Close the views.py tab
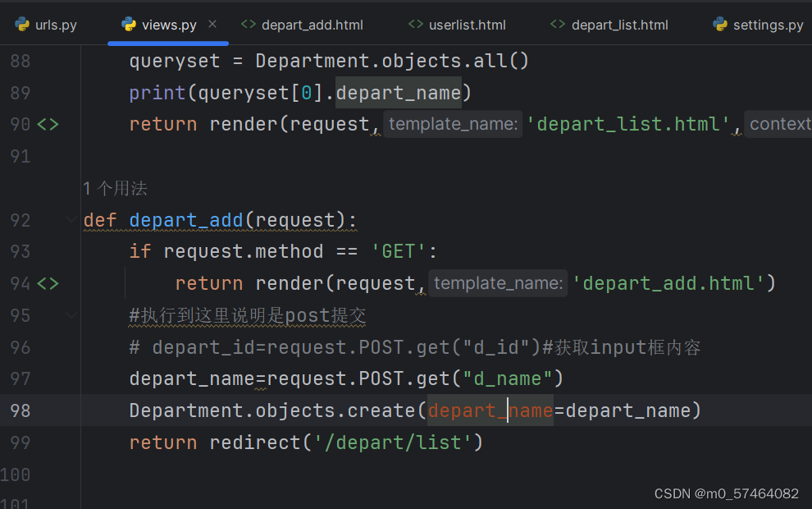The width and height of the screenshot is (812, 509). (212, 25)
